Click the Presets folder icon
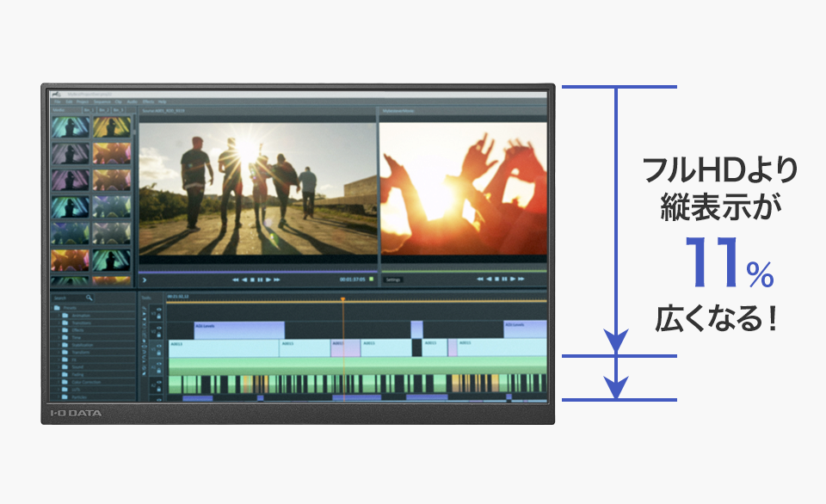The width and height of the screenshot is (826, 504). coord(56,307)
